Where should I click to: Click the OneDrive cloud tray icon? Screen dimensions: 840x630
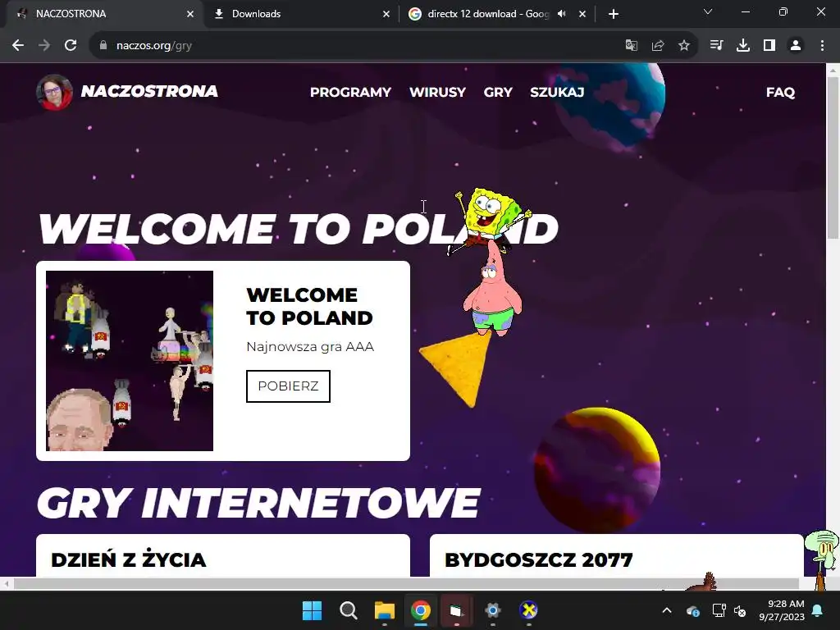pyautogui.click(x=692, y=610)
